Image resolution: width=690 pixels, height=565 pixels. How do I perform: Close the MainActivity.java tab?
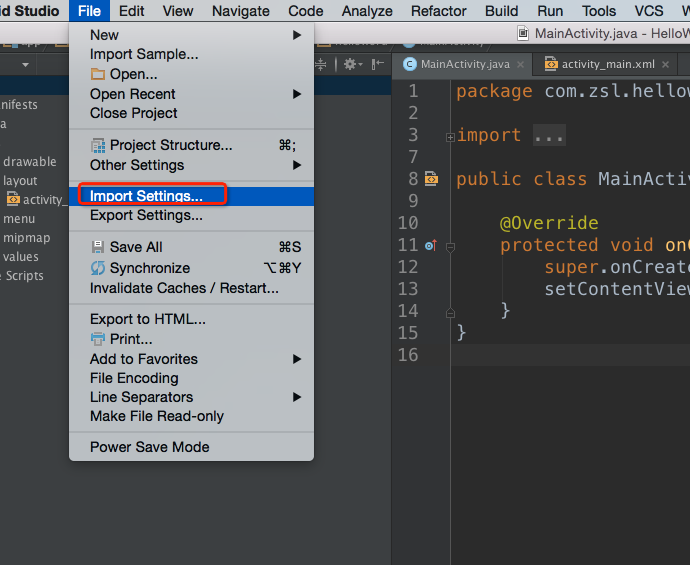click(x=521, y=65)
